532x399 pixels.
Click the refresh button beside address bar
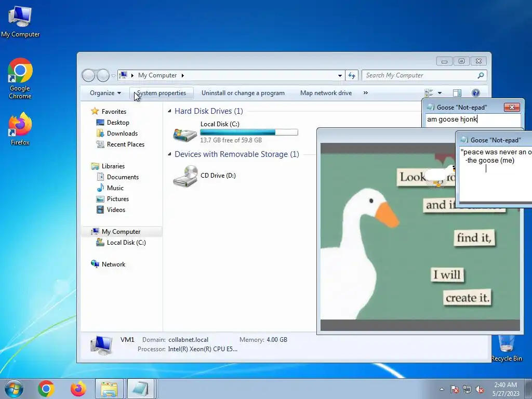pyautogui.click(x=352, y=75)
